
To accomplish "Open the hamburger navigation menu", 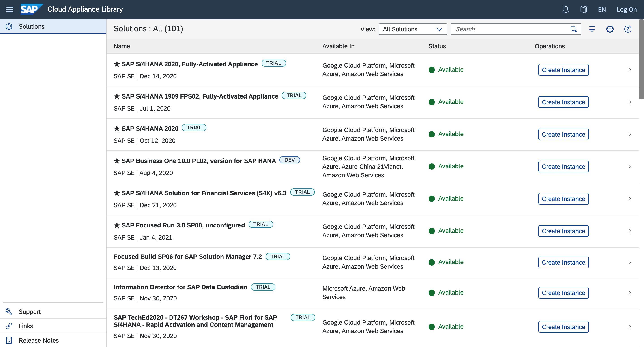I will pos(10,9).
